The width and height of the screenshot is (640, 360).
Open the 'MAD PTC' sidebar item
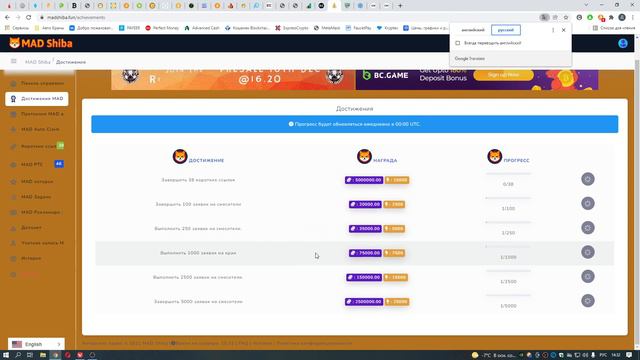point(37,164)
